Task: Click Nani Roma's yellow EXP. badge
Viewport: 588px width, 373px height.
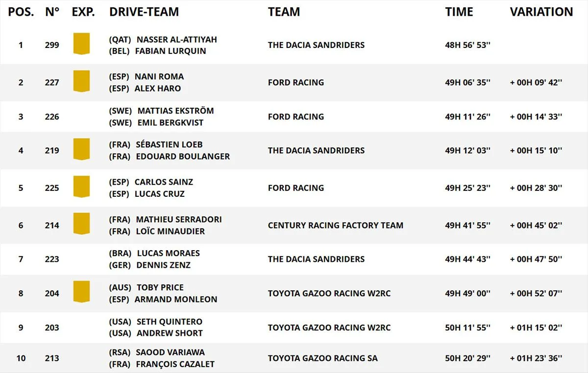Action: 81,81
